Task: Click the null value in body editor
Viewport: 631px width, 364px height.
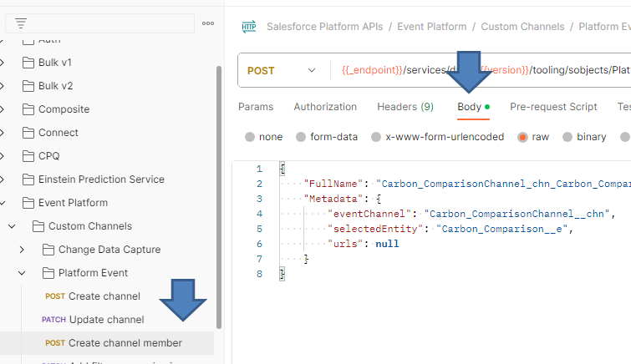Action: pyautogui.click(x=387, y=244)
